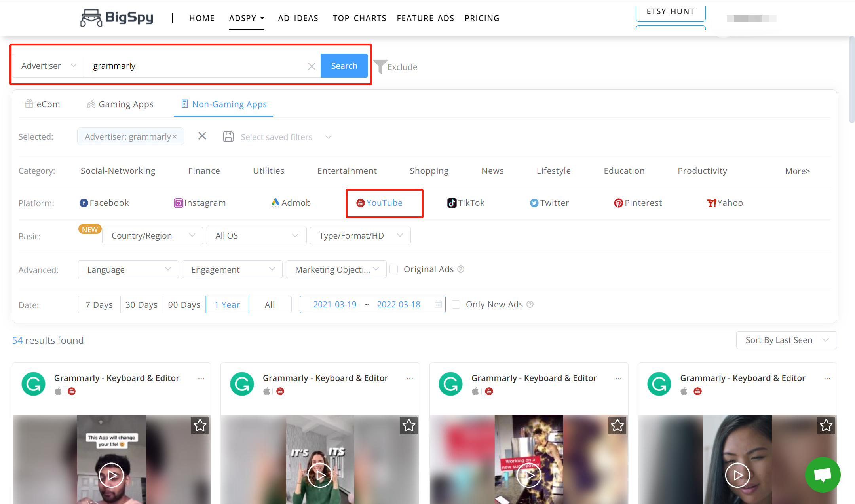Select the 30 Days date range
This screenshot has height=504, width=855.
[141, 305]
